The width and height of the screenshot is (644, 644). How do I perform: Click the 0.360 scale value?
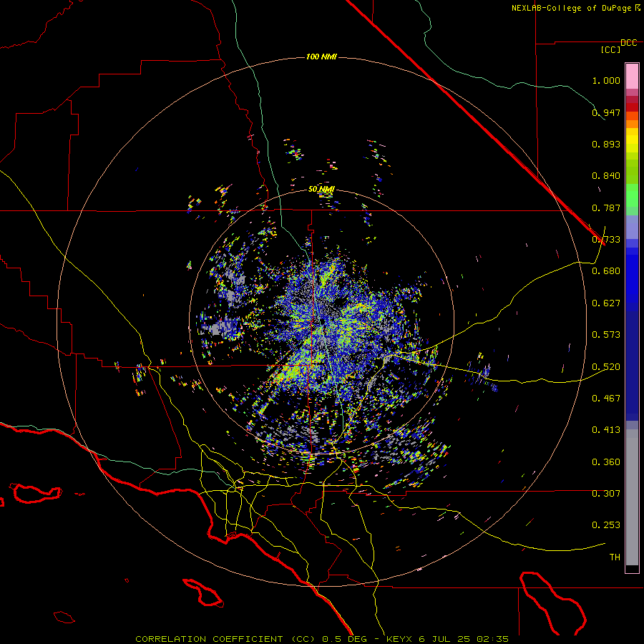point(606,462)
